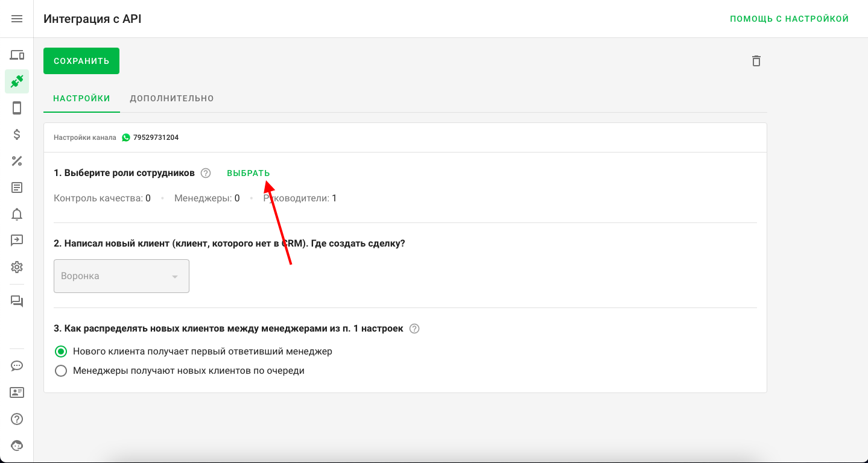The width and height of the screenshot is (868, 463).
Task: Open the contact card sidebar icon
Action: click(17, 392)
